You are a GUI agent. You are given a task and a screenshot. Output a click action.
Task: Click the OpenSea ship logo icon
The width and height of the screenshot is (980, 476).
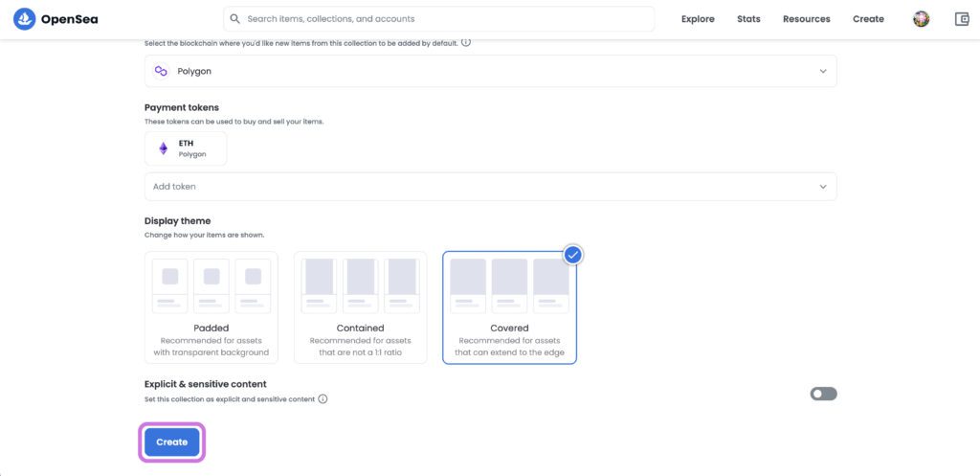coord(24,19)
